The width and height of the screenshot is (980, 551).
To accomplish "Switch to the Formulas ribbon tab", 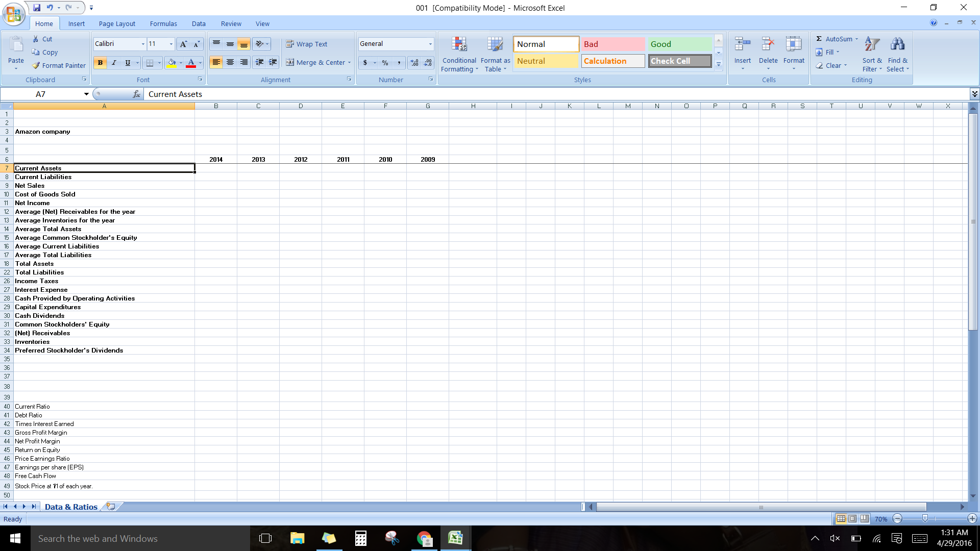I will (x=163, y=23).
